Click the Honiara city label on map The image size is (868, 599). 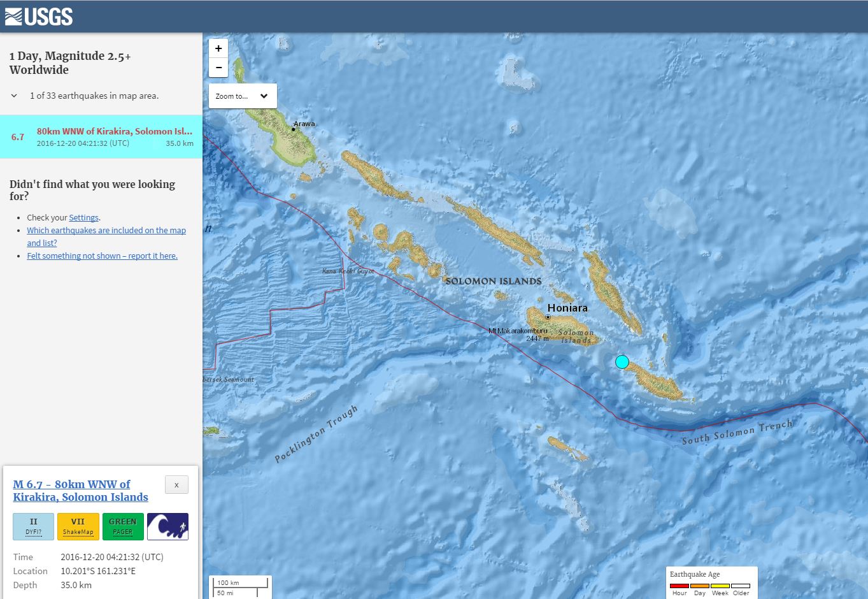pyautogui.click(x=567, y=308)
